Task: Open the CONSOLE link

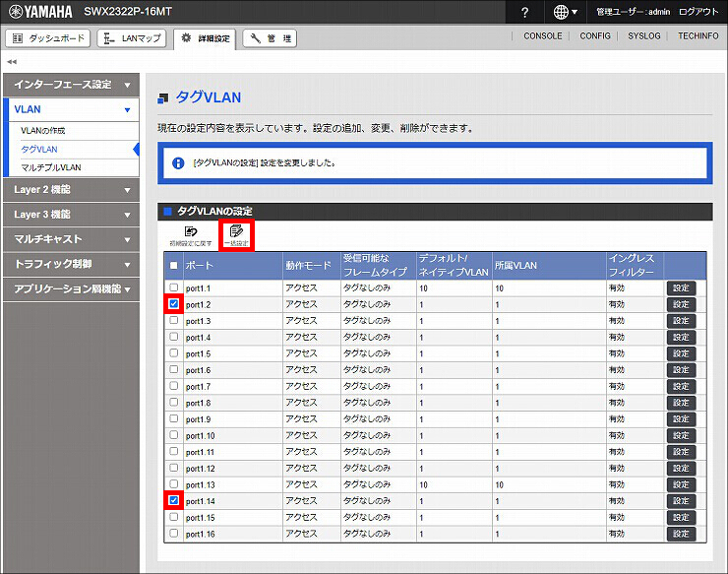Action: coord(543,35)
